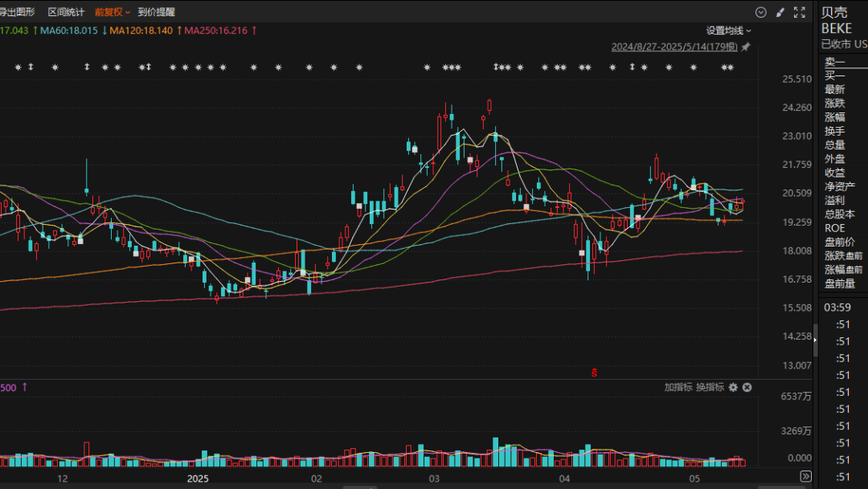Click the 加指标 add indicator button

pyautogui.click(x=678, y=387)
